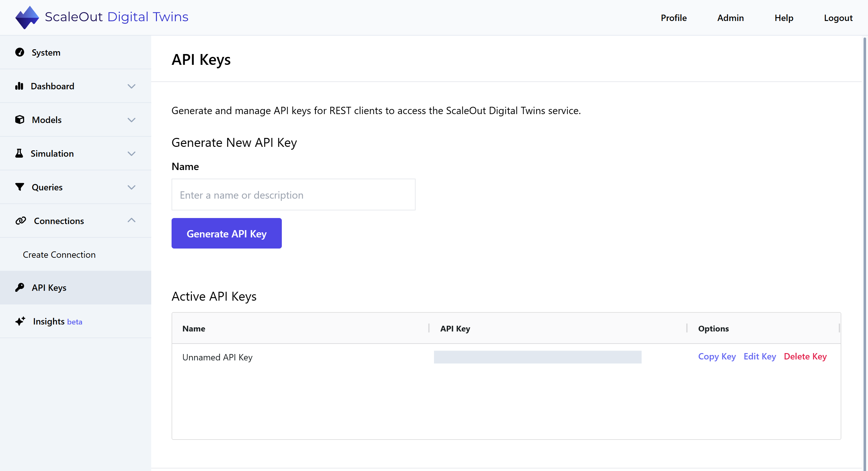Screen dimensions: 868x471
Task: Open the Help menu item
Action: [x=784, y=18]
